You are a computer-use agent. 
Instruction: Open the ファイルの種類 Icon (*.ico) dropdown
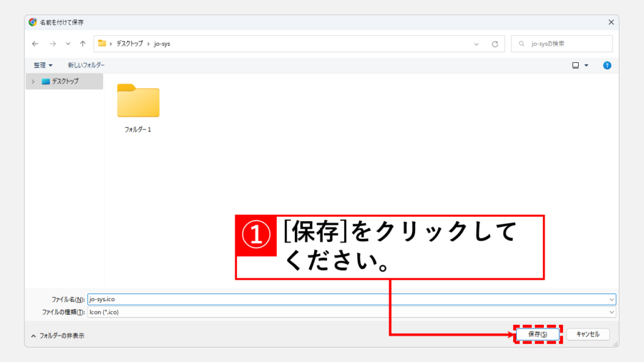pyautogui.click(x=611, y=312)
